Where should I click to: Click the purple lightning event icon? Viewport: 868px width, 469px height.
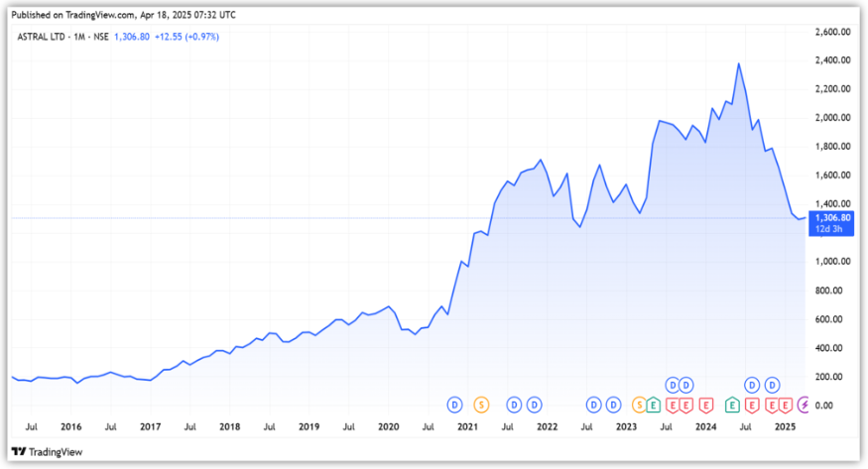pyautogui.click(x=804, y=405)
